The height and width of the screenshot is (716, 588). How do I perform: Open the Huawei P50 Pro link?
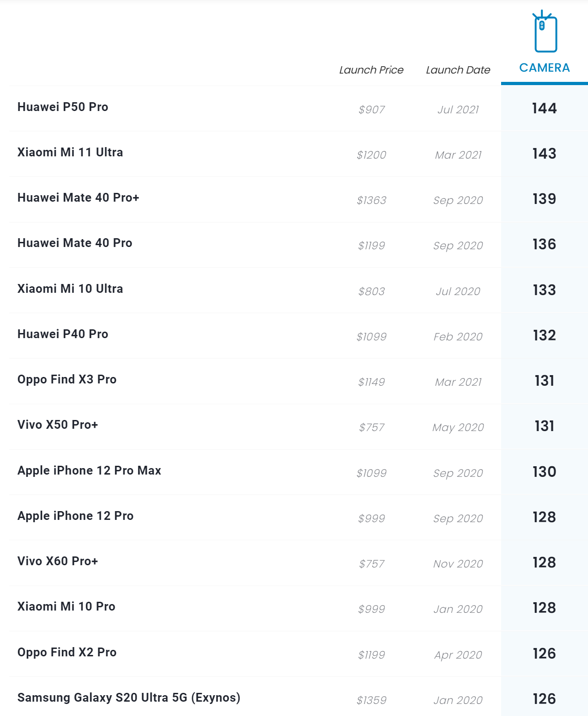pyautogui.click(x=63, y=107)
